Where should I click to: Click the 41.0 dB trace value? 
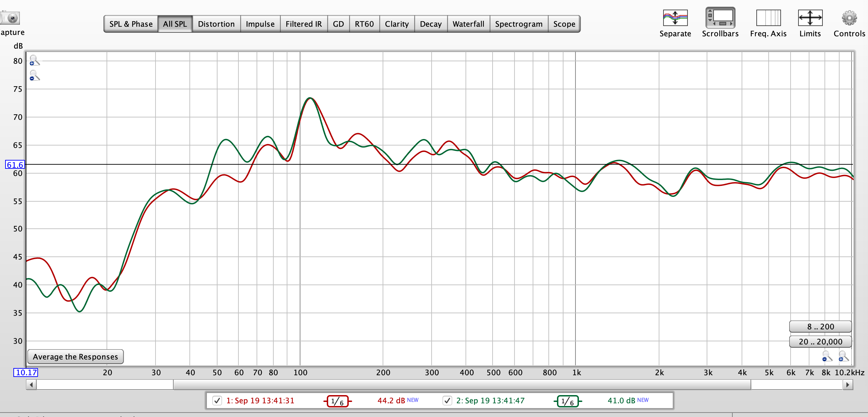tap(621, 401)
